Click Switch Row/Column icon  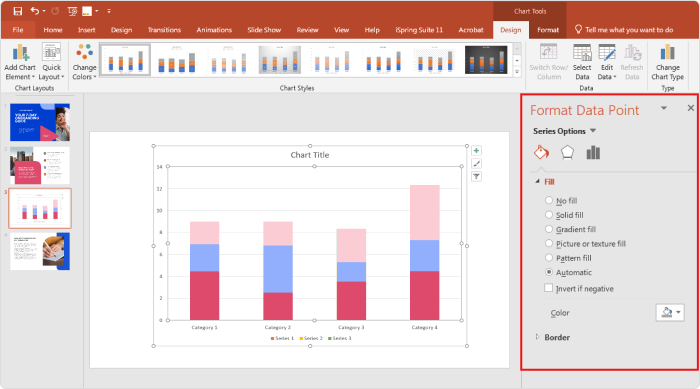(x=548, y=52)
